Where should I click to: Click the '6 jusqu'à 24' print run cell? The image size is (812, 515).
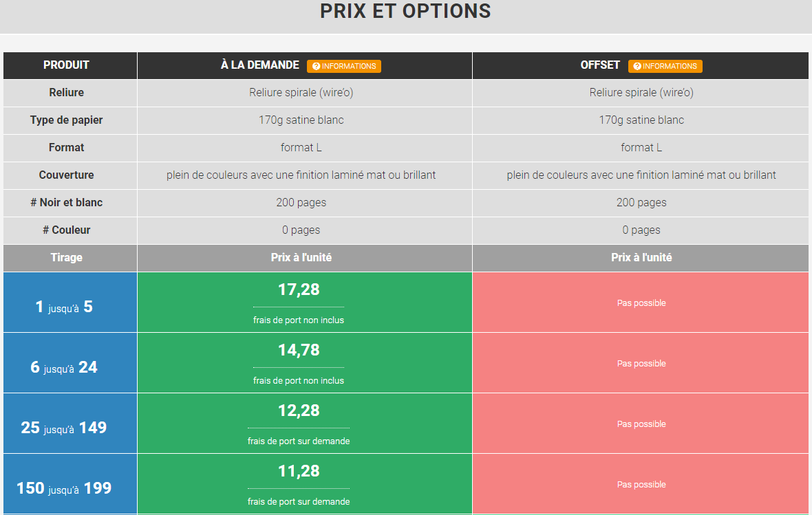(x=64, y=367)
